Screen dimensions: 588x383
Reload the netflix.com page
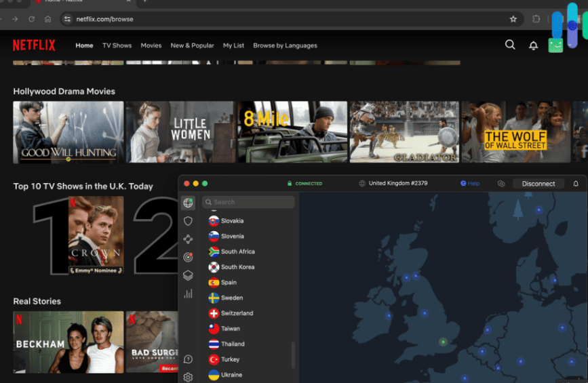[x=31, y=19]
